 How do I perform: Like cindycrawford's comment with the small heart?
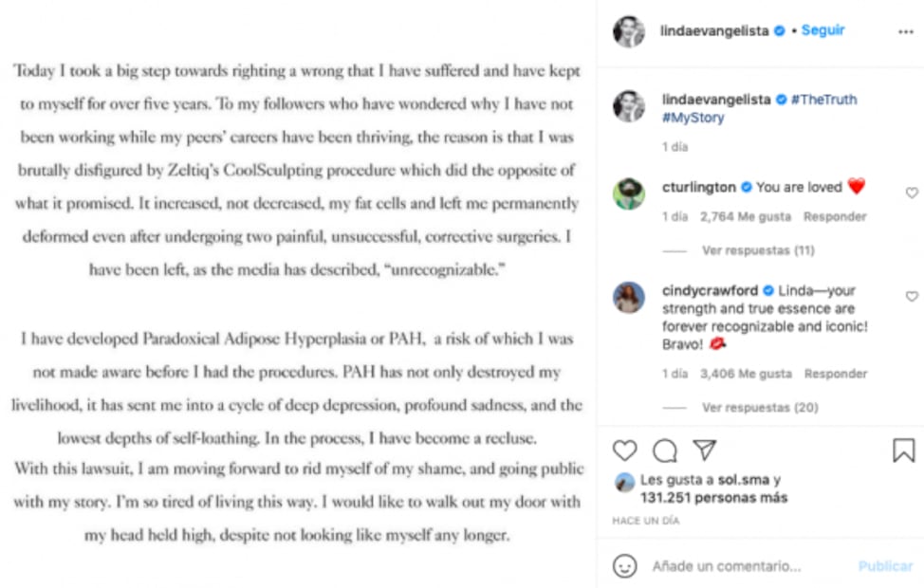[912, 297]
